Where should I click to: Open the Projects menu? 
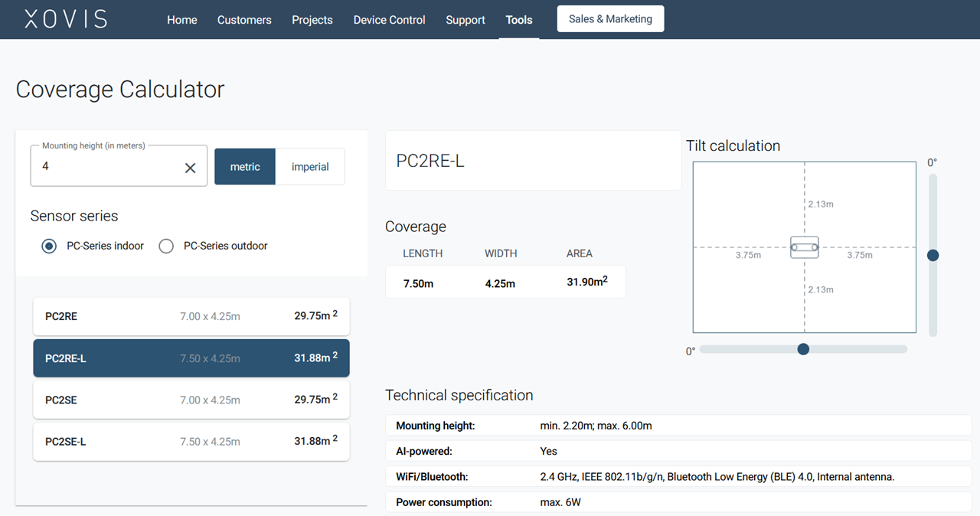click(x=312, y=20)
